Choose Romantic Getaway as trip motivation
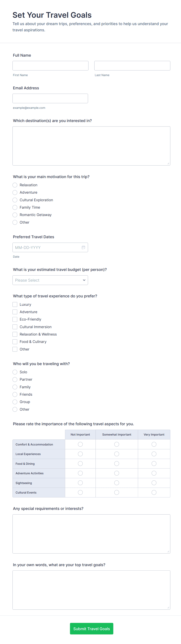This screenshot has height=644, width=181. 15,215
